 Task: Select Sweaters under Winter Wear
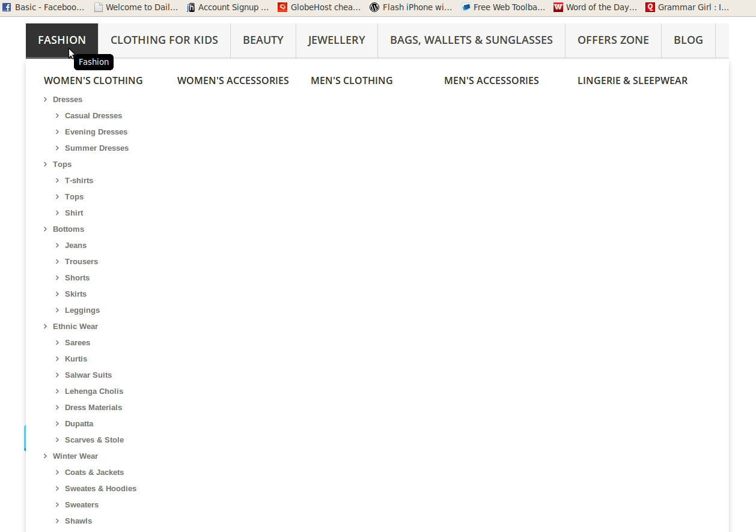tap(82, 505)
